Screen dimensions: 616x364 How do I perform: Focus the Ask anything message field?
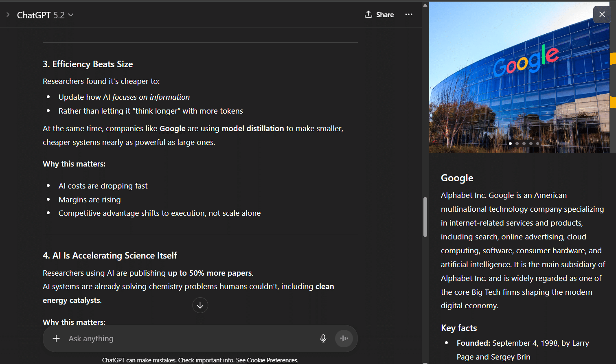point(187,338)
